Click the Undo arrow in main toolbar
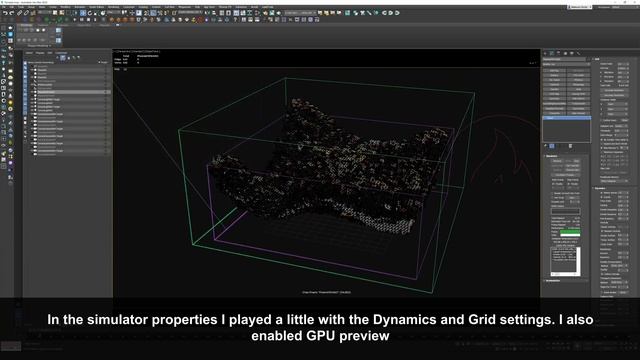Viewport: 640px width, 360px height. pyautogui.click(x=5, y=13)
